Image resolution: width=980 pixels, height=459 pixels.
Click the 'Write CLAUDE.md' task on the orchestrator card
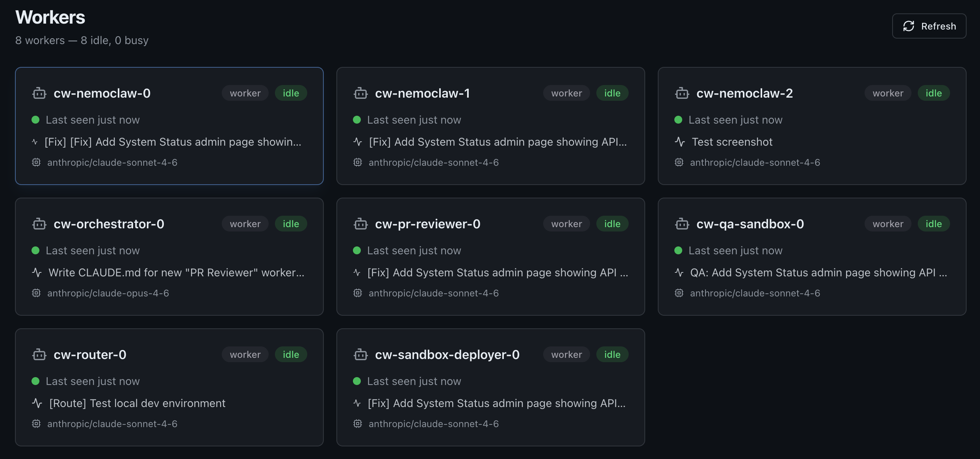click(x=176, y=272)
